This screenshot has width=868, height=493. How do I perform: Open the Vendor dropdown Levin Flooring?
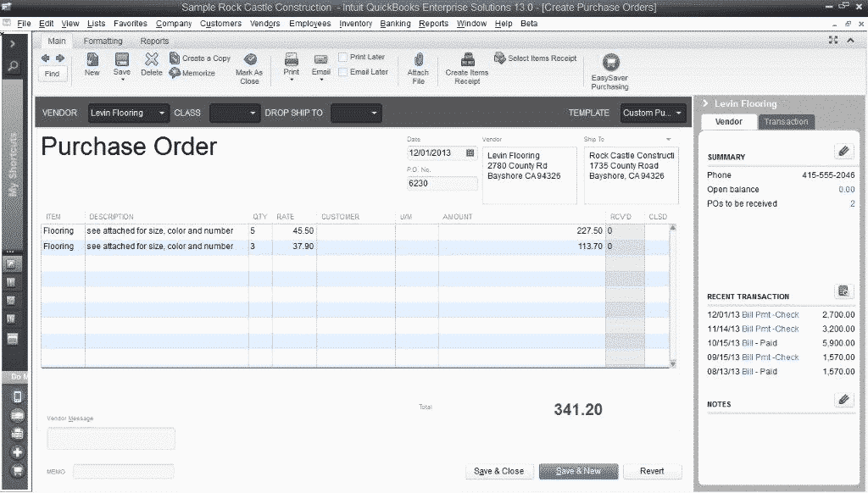point(129,113)
